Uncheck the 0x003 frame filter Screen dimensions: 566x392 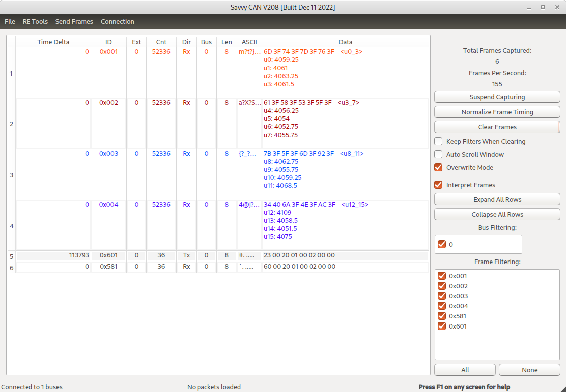pyautogui.click(x=442, y=296)
